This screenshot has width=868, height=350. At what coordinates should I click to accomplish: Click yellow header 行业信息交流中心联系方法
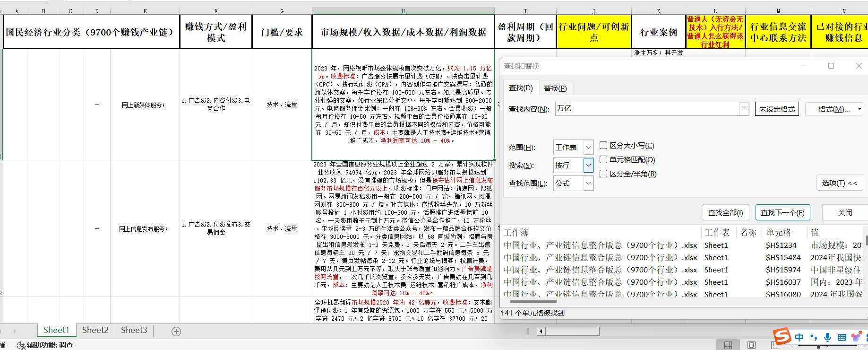coord(778,32)
